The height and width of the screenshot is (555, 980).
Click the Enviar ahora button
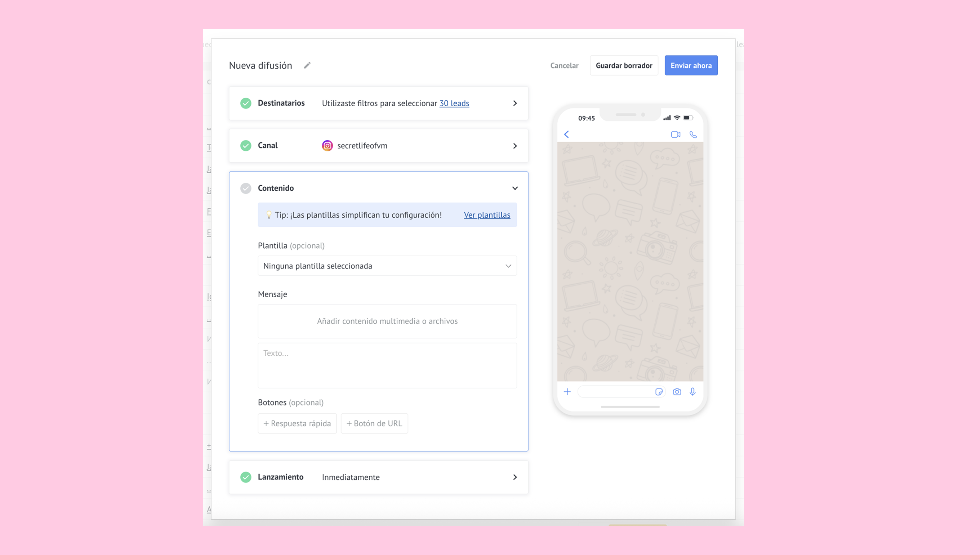(x=691, y=66)
